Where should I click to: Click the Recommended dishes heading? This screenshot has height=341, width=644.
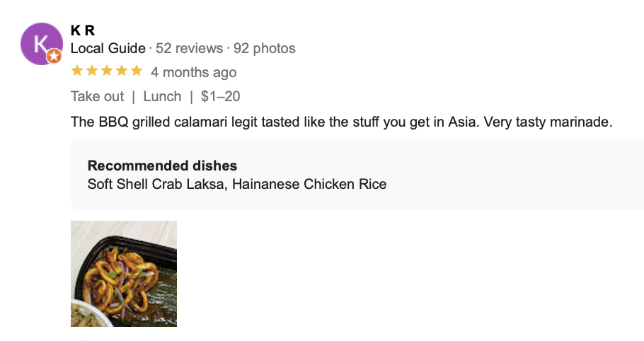click(162, 166)
